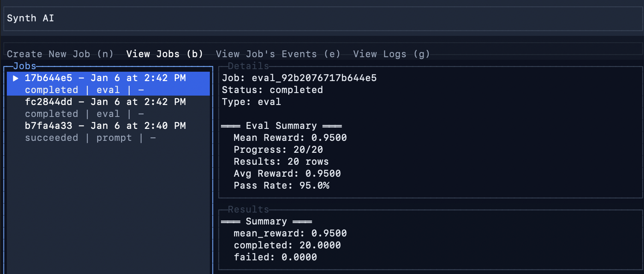Click the Summary heading in Results
The image size is (644, 274).
tap(266, 221)
